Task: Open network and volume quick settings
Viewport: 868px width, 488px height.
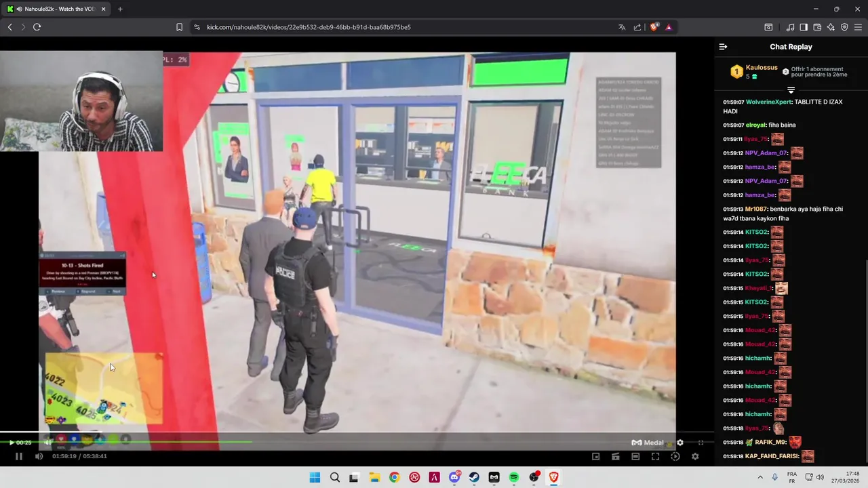Action: pyautogui.click(x=814, y=477)
